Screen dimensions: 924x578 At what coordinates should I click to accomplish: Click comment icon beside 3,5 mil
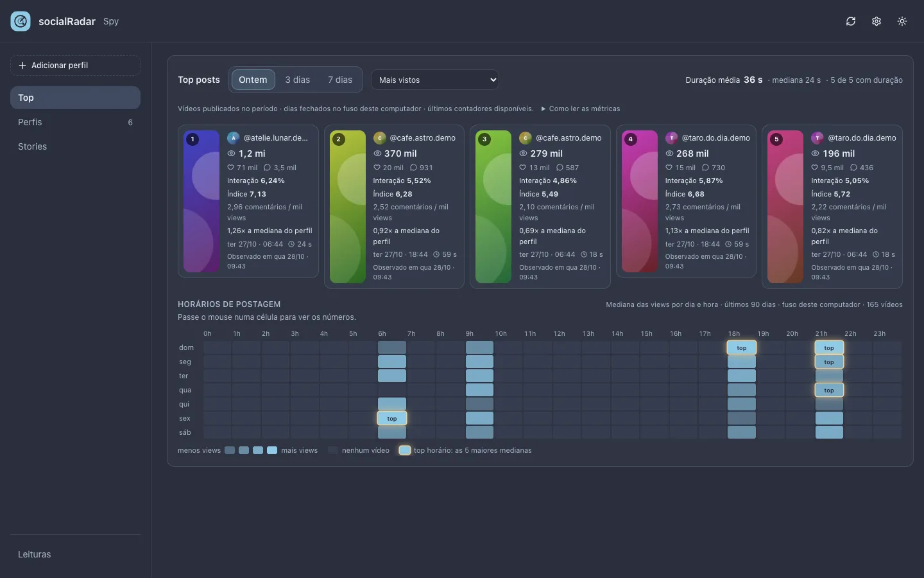click(268, 168)
